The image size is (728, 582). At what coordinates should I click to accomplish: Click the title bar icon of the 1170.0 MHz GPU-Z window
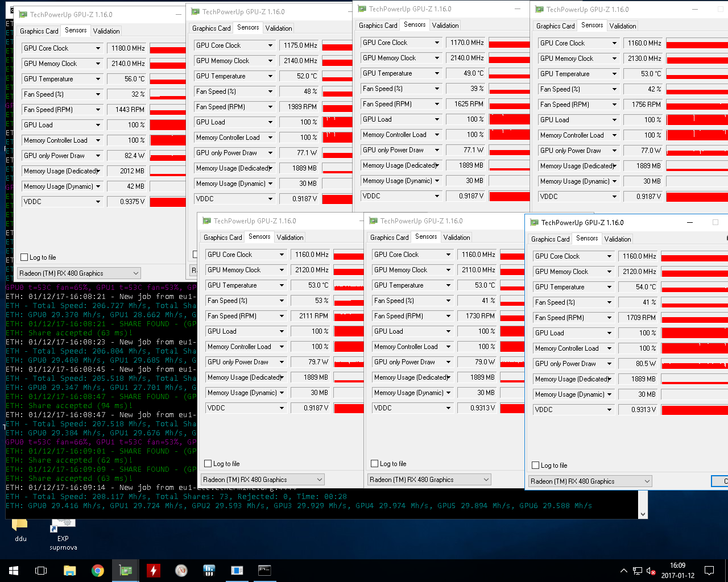[x=362, y=9]
